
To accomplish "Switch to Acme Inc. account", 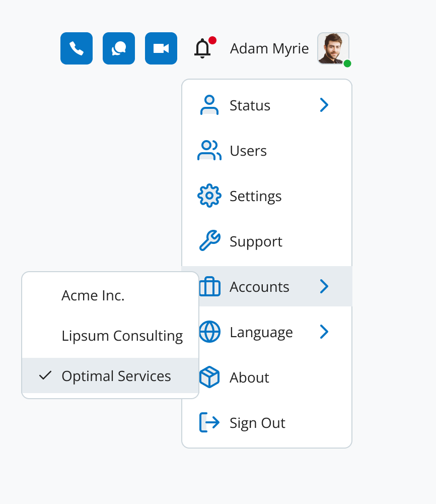I will point(93,295).
